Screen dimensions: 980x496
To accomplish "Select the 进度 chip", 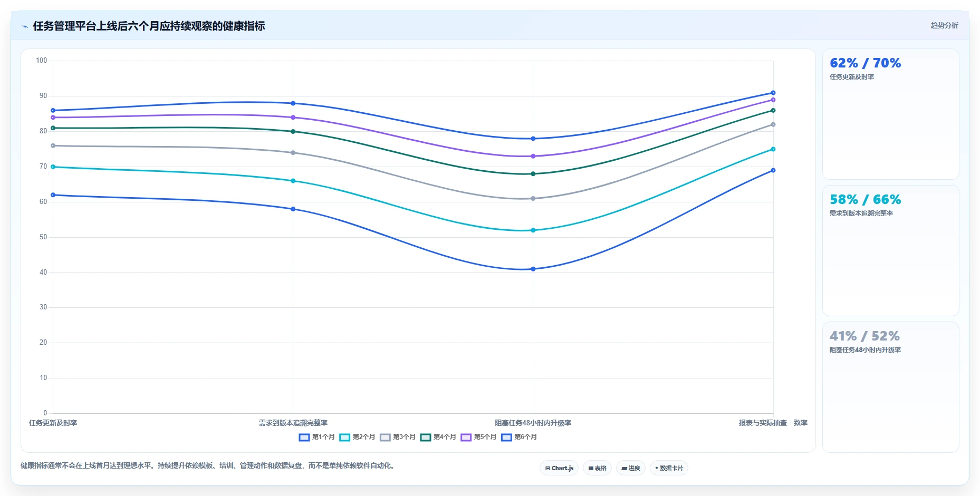I will (631, 468).
